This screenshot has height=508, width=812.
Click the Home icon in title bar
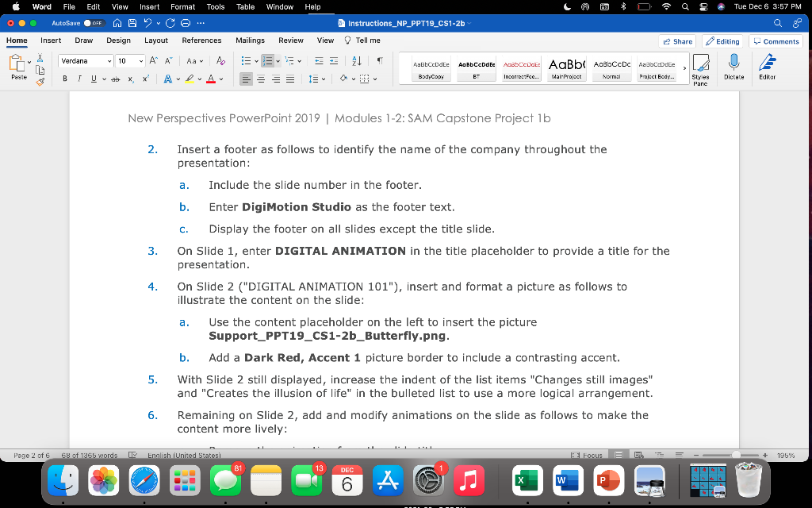point(117,23)
